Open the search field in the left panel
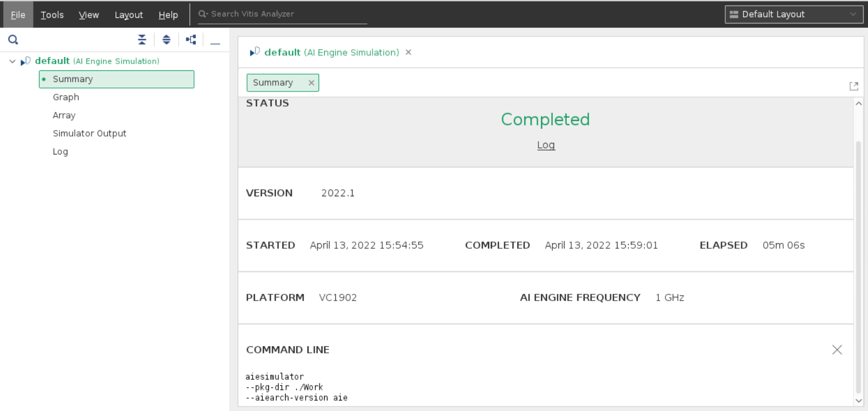 (13, 40)
